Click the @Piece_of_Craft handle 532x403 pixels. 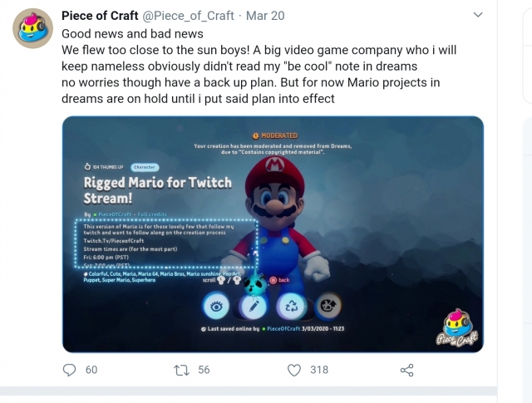tap(193, 16)
